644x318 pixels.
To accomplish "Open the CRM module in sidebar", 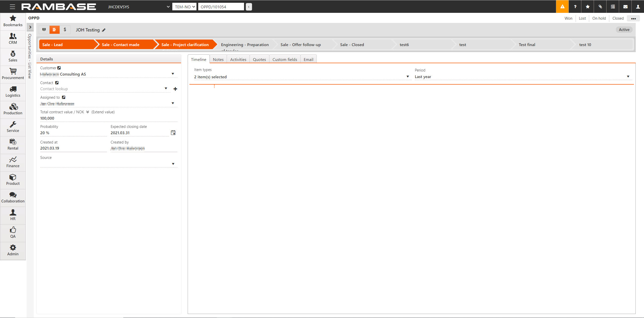I will coord(13,38).
